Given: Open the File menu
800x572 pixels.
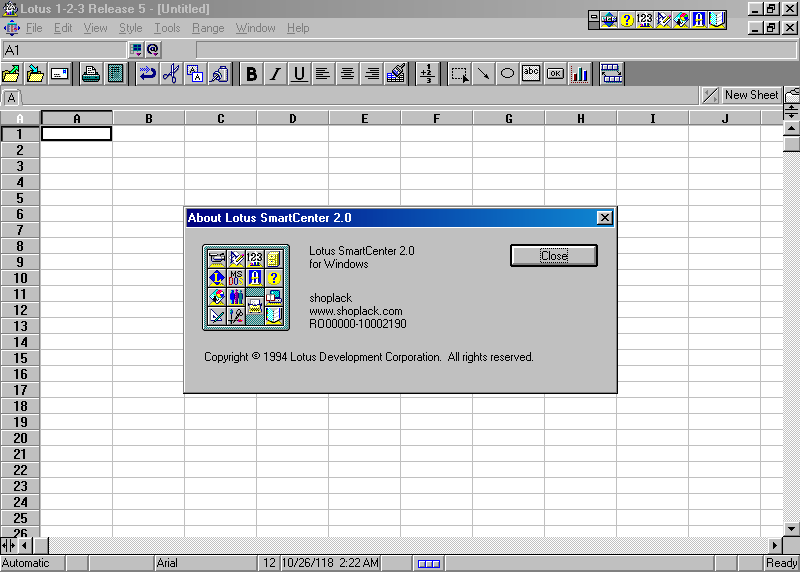Looking at the screenshot, I should [x=34, y=28].
